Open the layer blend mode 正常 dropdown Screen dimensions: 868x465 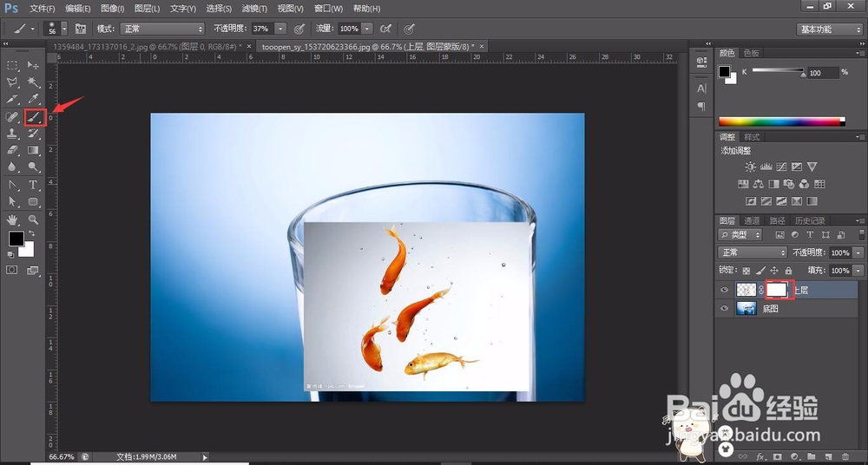click(x=753, y=252)
